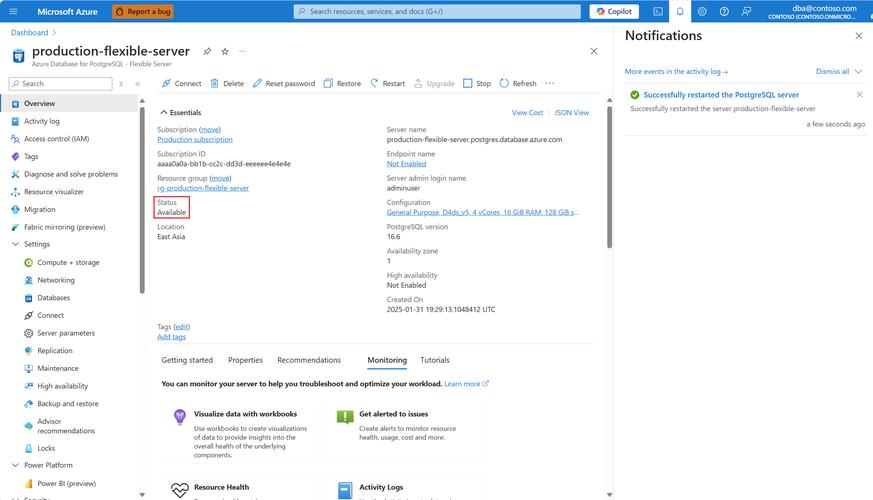This screenshot has height=500, width=873.
Task: Add server to favorites star
Action: pyautogui.click(x=225, y=51)
